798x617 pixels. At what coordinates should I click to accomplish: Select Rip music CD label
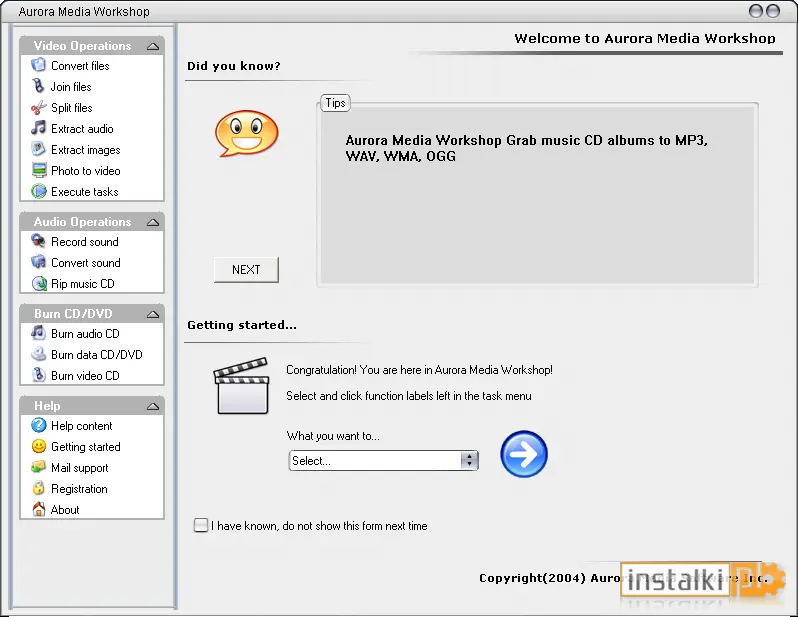[82, 284]
